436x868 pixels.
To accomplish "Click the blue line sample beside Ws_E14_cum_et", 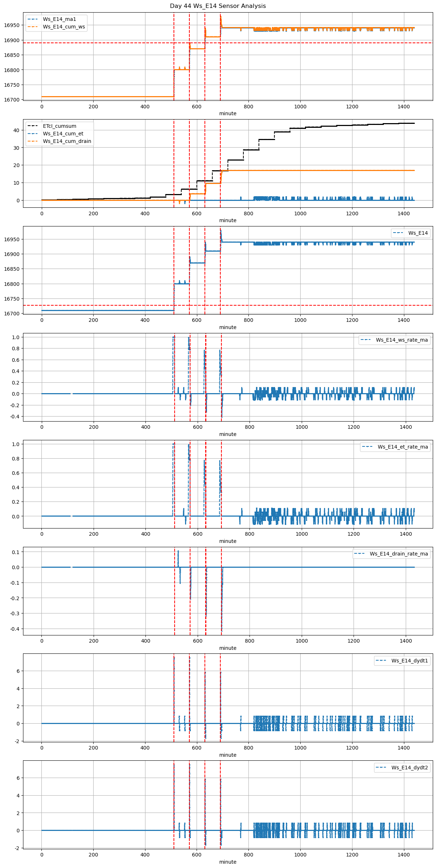I will click(x=33, y=134).
